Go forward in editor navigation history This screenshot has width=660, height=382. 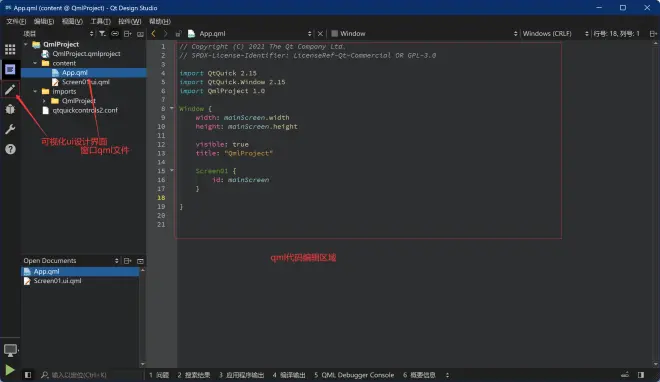(x=165, y=33)
